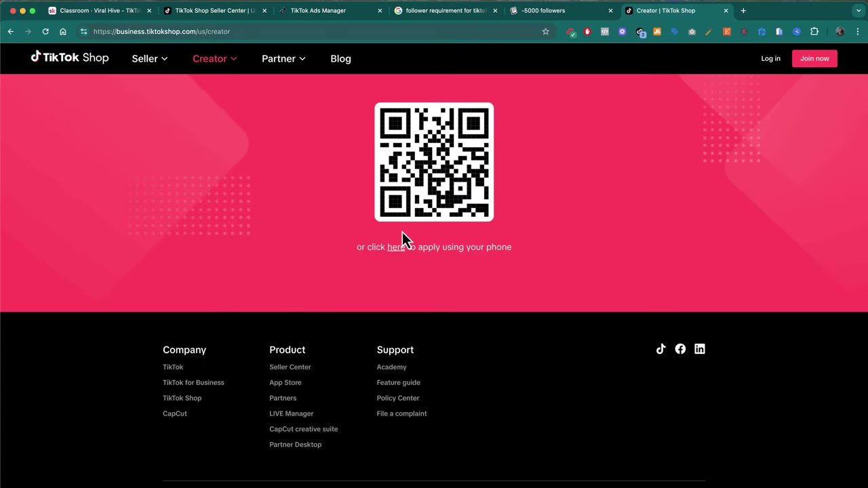This screenshot has height=488, width=868.
Task: Reload the page
Action: tap(45, 31)
